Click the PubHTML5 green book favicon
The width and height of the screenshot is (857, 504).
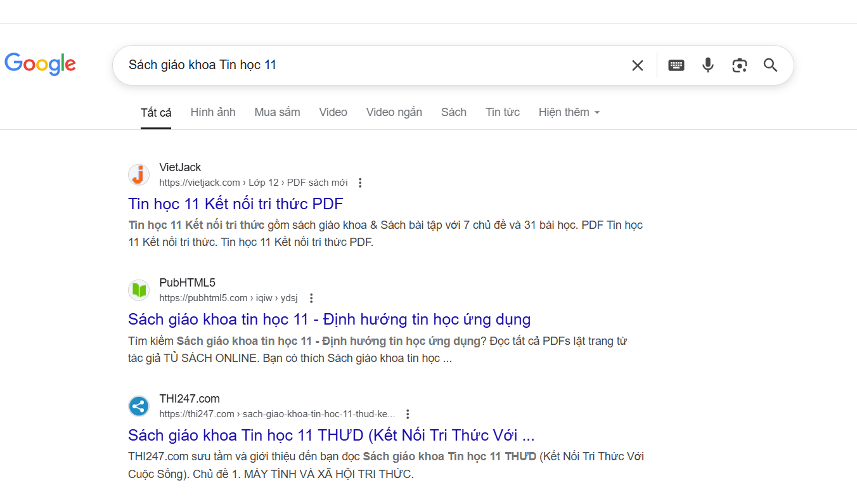[139, 290]
